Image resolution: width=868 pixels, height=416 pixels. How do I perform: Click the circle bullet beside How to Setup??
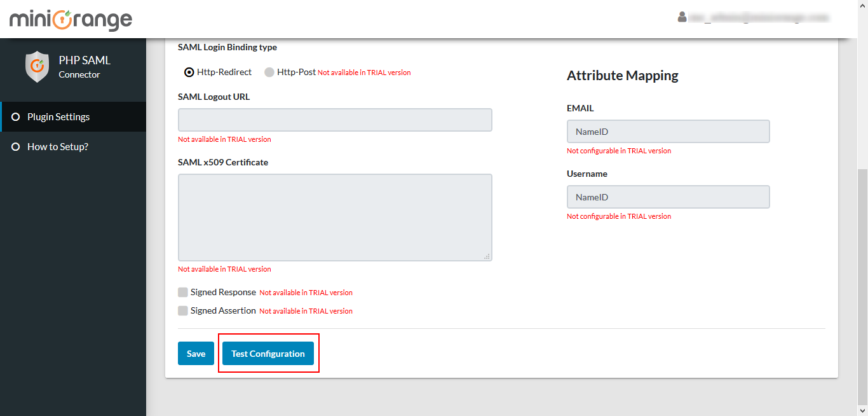(16, 147)
